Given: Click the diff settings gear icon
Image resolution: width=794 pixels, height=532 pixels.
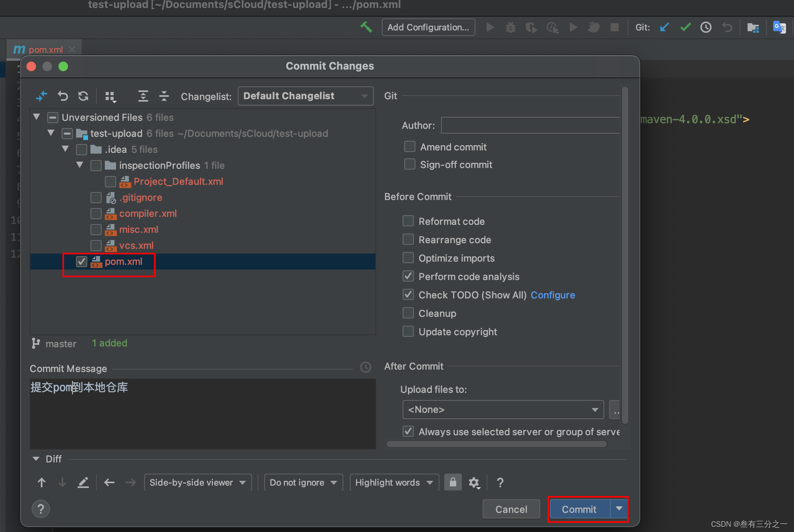Looking at the screenshot, I should (474, 482).
